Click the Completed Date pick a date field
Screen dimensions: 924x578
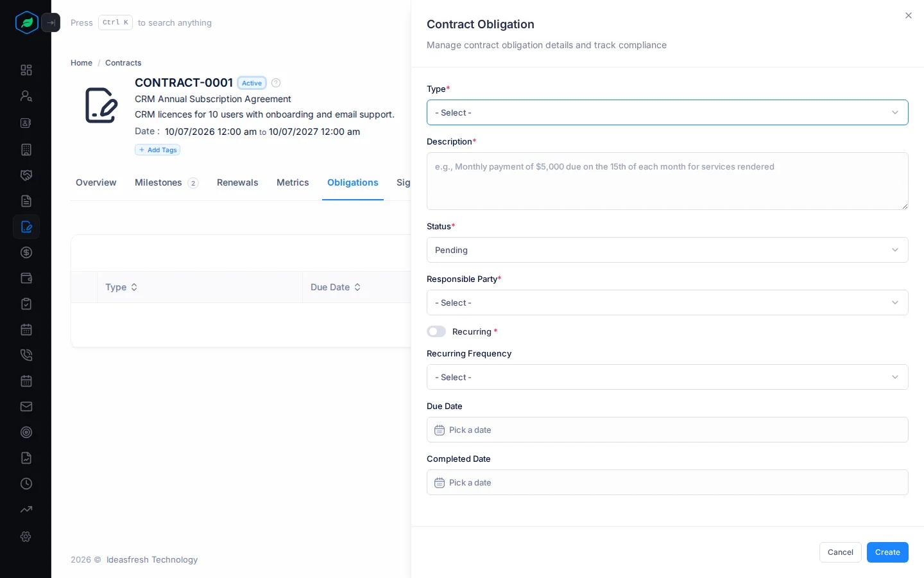click(x=667, y=482)
